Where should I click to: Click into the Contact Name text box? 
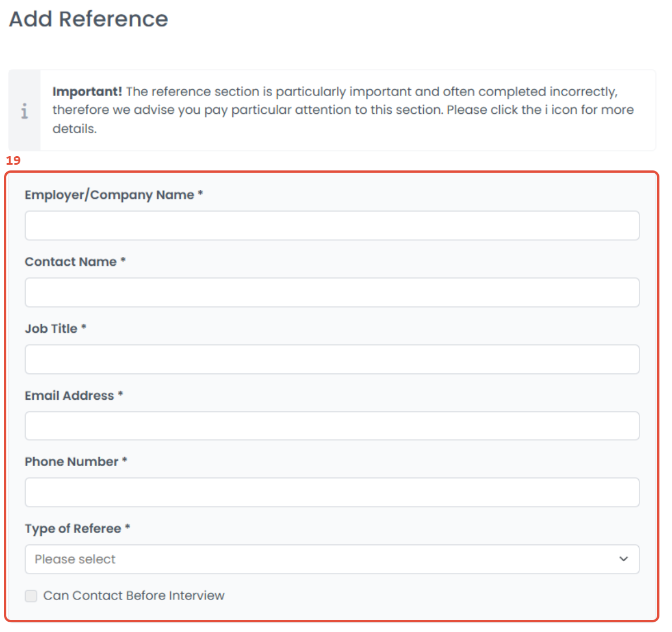point(332,292)
